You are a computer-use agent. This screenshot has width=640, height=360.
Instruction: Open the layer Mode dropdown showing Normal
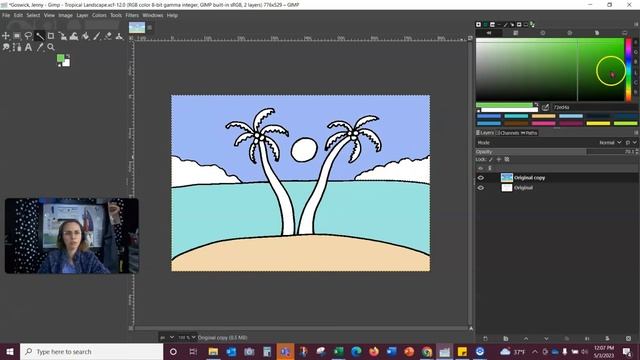click(x=611, y=142)
